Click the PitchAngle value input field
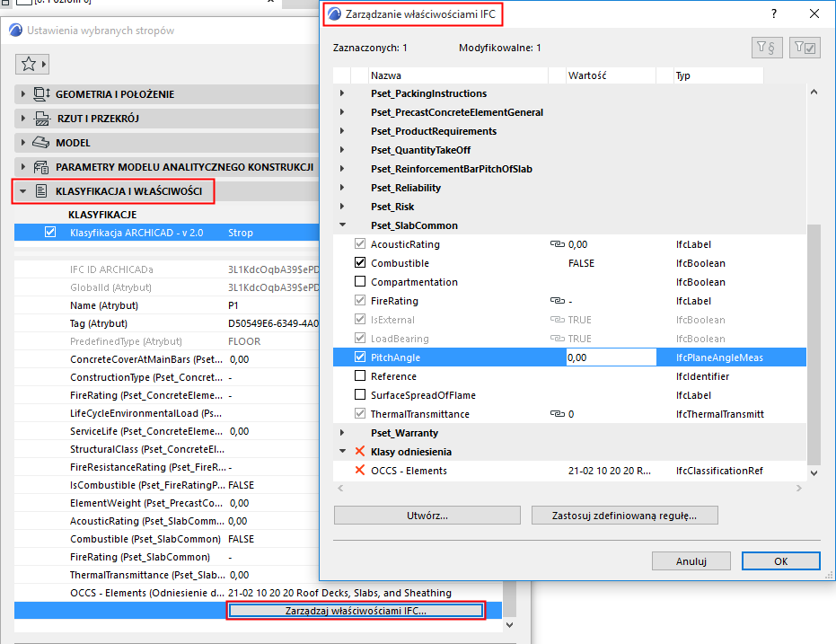Screen dimensions: 836x644 [x=611, y=357]
